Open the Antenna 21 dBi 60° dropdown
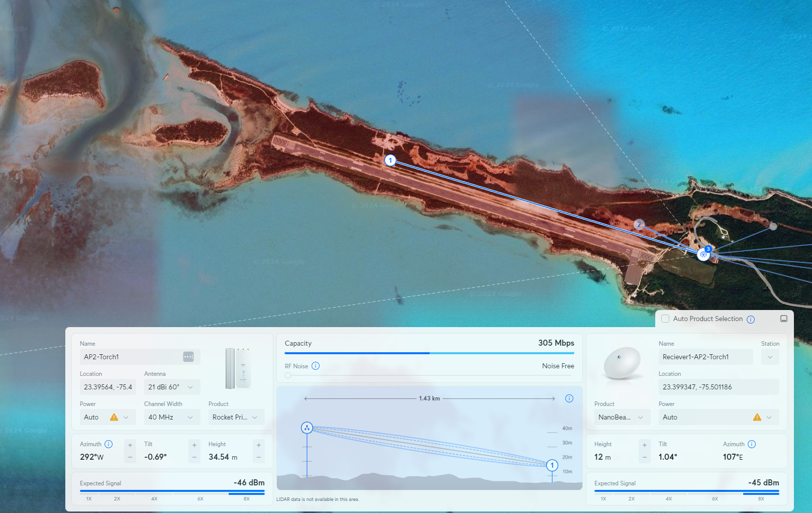 tap(171, 387)
